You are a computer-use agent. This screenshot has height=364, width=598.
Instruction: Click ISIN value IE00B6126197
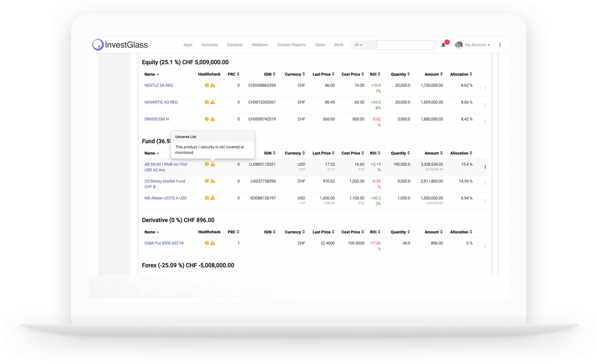coord(263,198)
